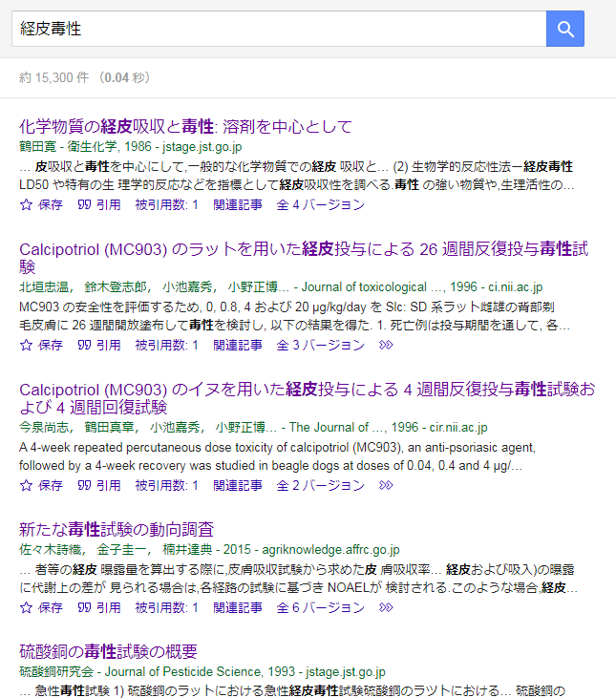Image resolution: width=616 pixels, height=698 pixels.
Task: Click source text ci.nii.ac.jp
Action: click(516, 287)
